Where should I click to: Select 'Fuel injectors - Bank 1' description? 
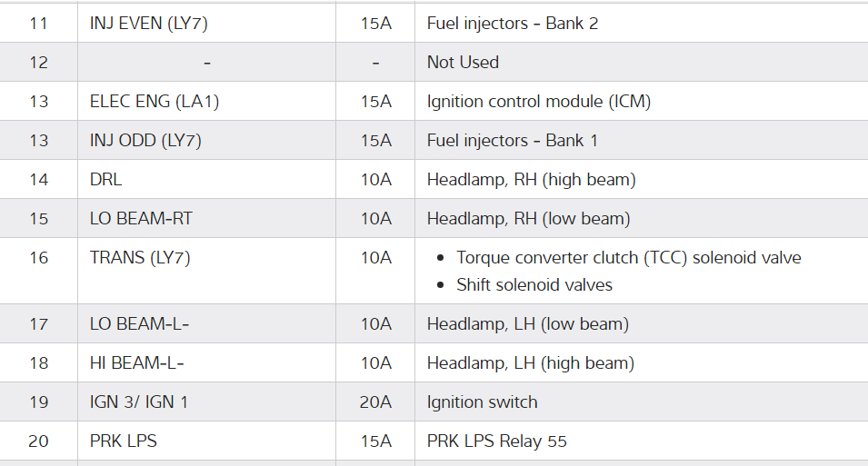[512, 141]
